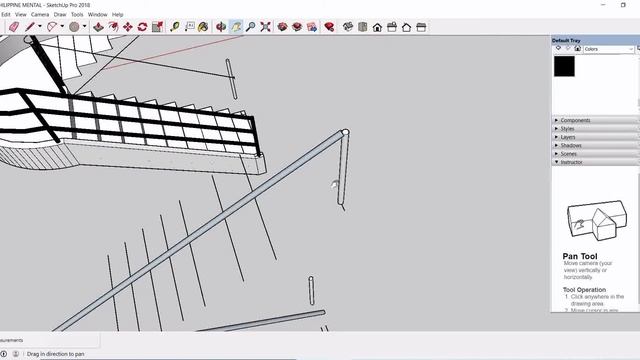The width and height of the screenshot is (640, 360).
Task: Open the Colors collection dropdown
Action: (608, 49)
